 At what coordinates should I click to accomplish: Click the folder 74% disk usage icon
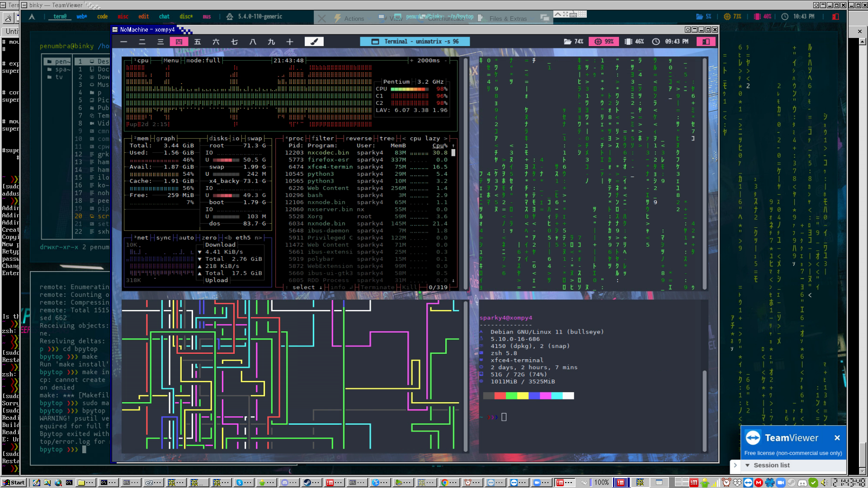[x=567, y=42]
